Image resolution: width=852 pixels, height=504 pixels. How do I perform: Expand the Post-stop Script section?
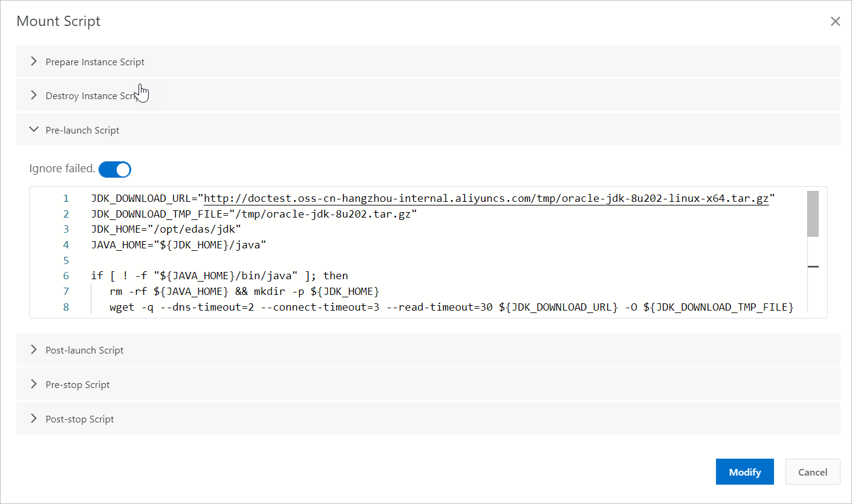click(79, 419)
